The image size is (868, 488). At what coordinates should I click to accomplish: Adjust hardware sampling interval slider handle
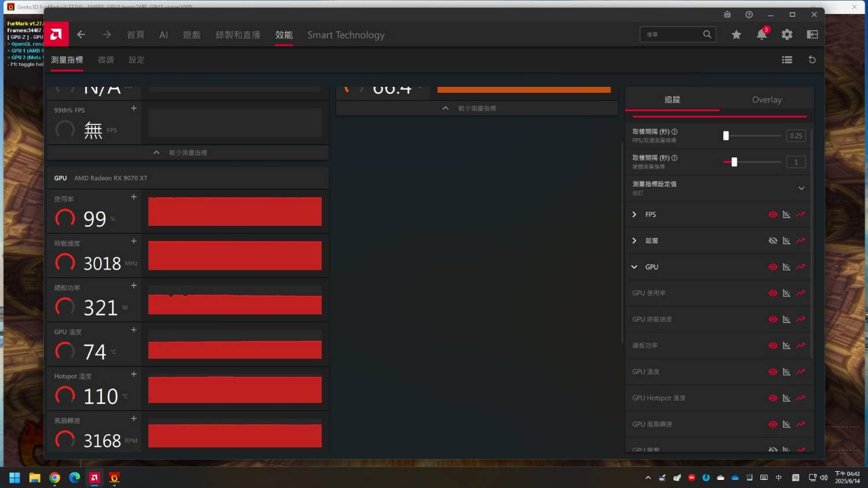coord(734,162)
